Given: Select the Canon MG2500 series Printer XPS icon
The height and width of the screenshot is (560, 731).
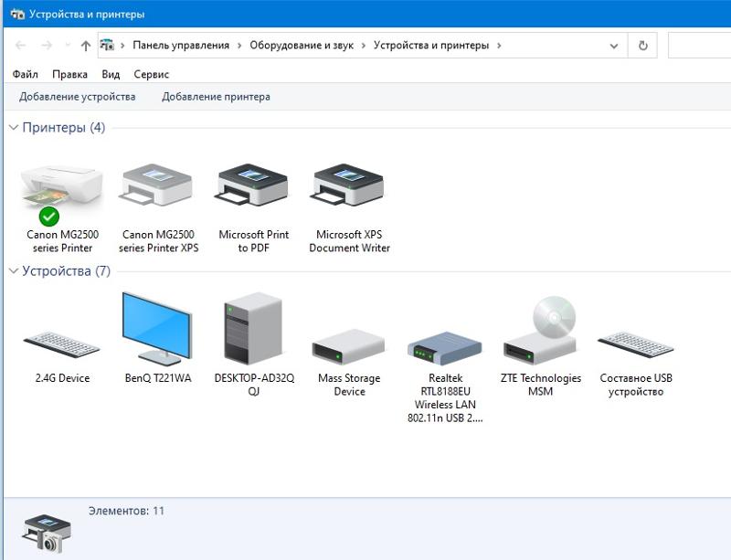Looking at the screenshot, I should pyautogui.click(x=157, y=185).
